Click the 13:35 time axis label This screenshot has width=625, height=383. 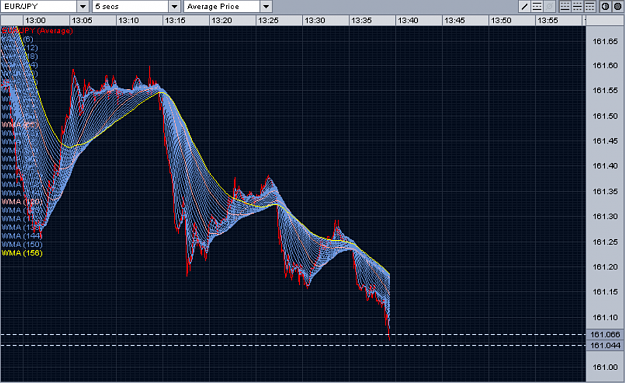pyautogui.click(x=361, y=20)
